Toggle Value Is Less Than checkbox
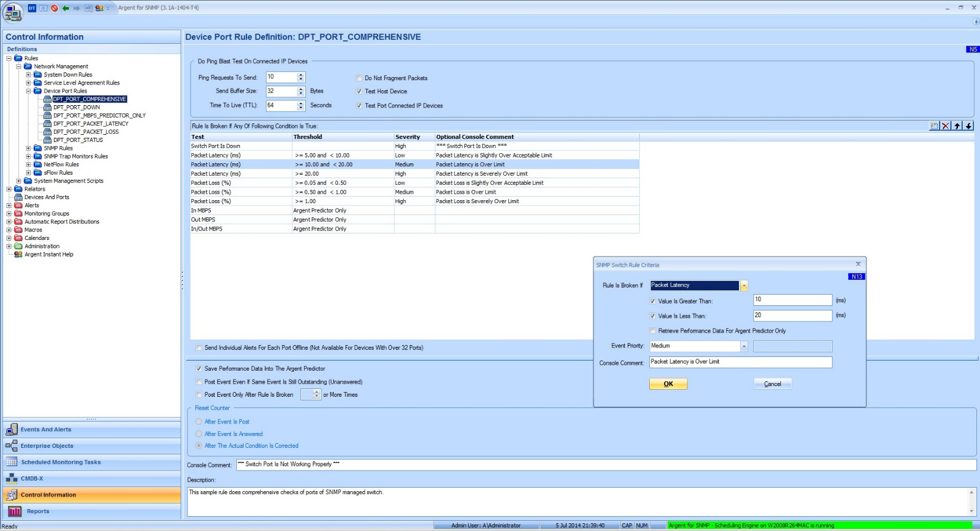 click(653, 316)
